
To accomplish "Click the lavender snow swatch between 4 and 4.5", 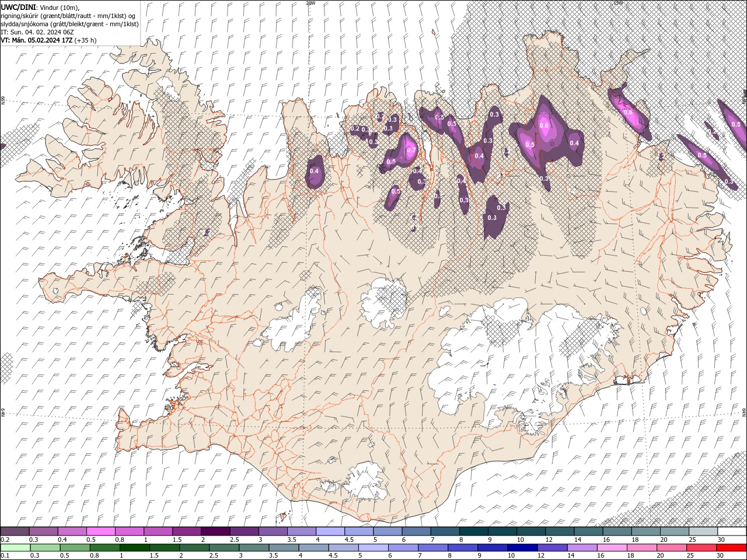I will (x=330, y=531).
